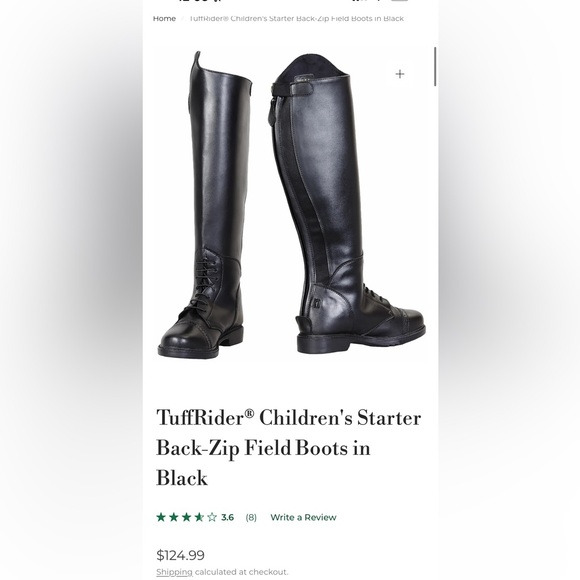Open the right back-zip boot photo

pyautogui.click(x=348, y=203)
